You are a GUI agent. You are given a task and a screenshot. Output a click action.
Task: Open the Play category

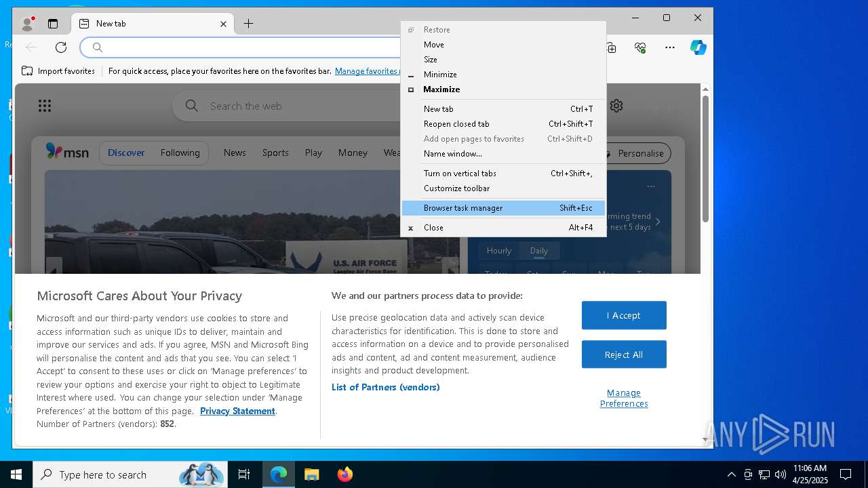point(313,152)
